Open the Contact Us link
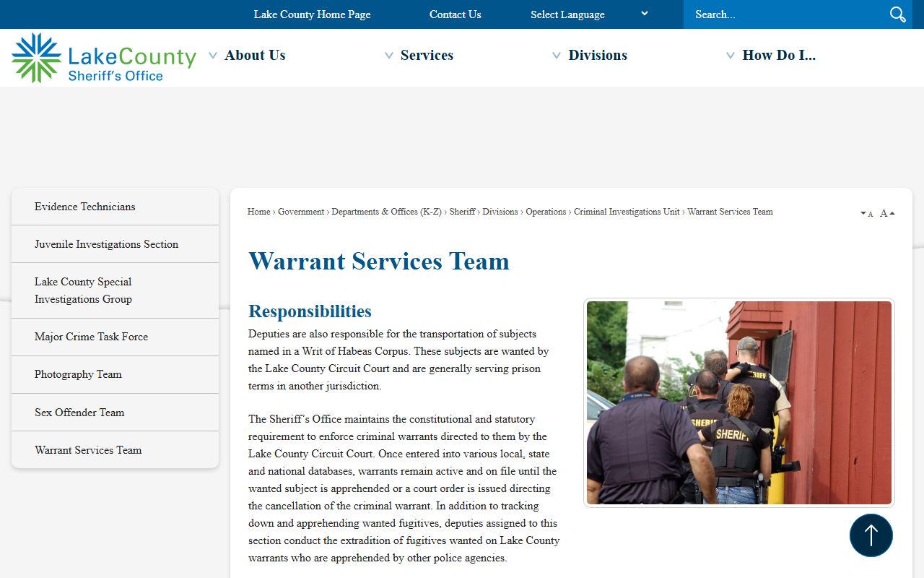Viewport: 924px width, 578px height. pyautogui.click(x=456, y=14)
